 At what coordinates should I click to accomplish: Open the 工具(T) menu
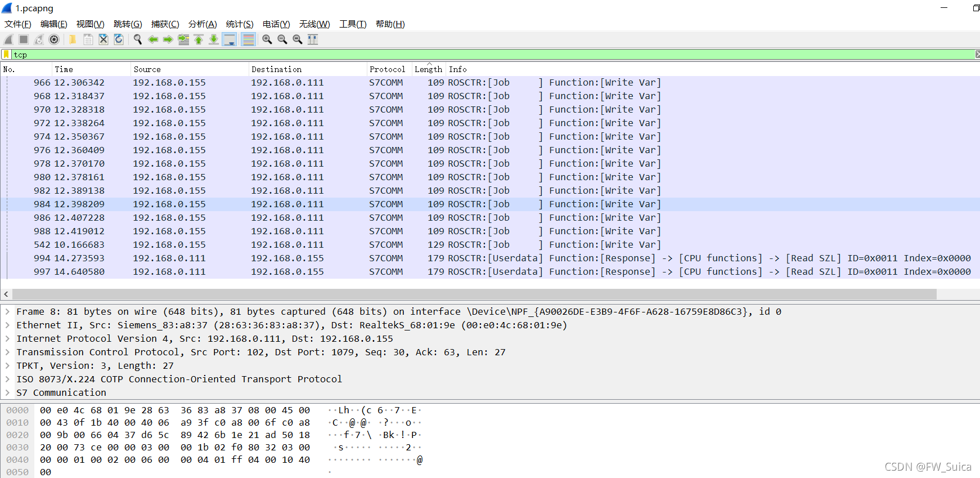[x=353, y=24]
